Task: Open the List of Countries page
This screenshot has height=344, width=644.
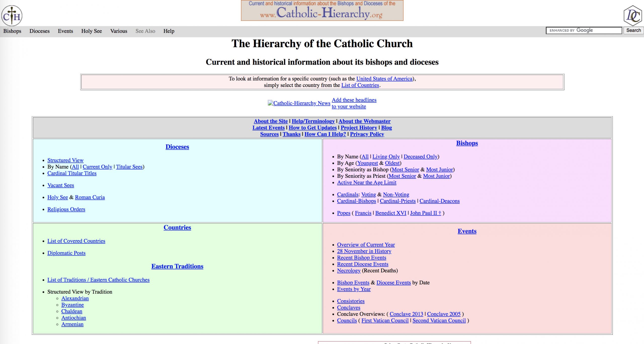Action: (360, 85)
